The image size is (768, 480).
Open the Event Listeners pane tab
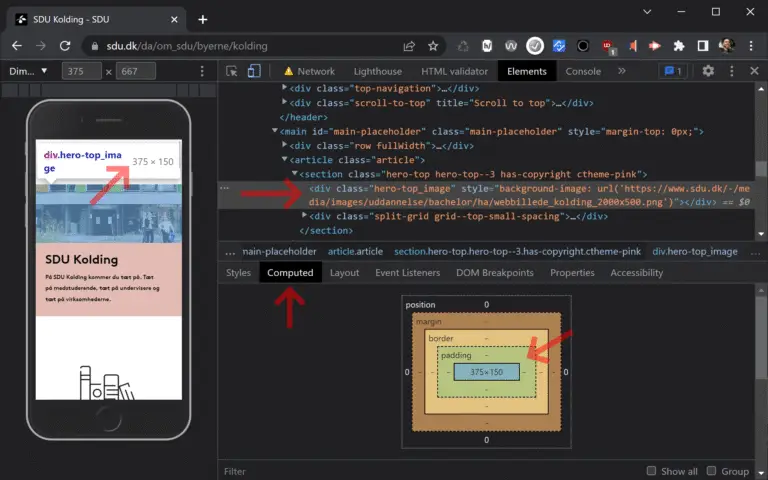(x=408, y=273)
